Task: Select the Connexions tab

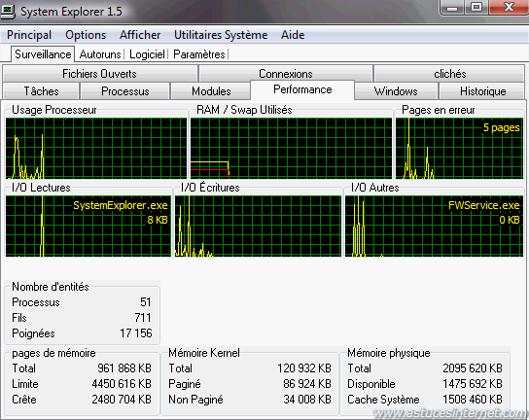Action: pos(286,74)
